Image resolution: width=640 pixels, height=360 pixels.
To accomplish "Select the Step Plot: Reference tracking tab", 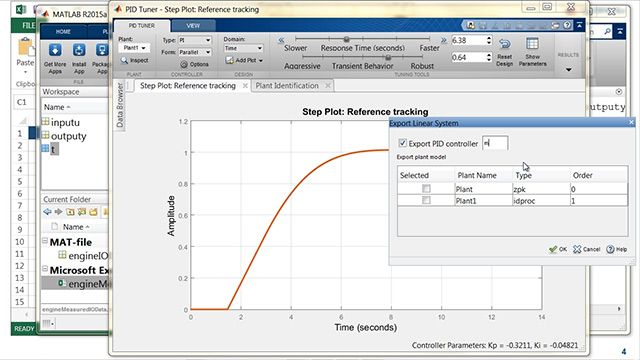I will coord(188,86).
